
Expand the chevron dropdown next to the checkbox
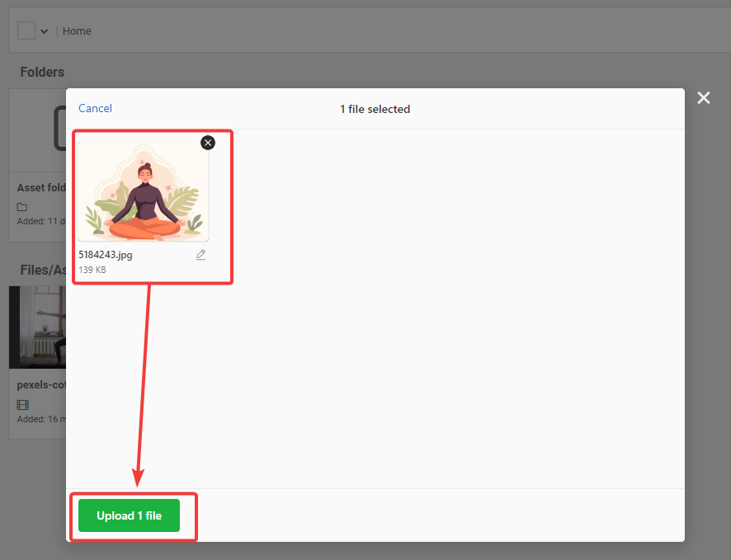point(44,31)
